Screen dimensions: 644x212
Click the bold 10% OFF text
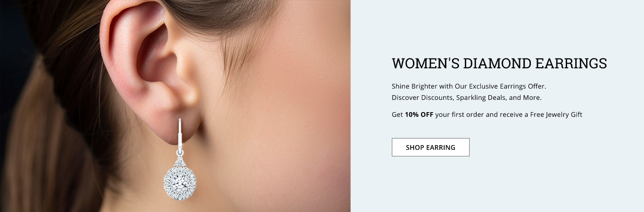point(419,114)
